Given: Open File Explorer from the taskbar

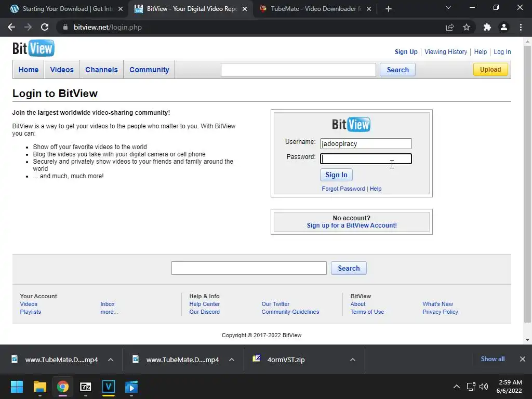Looking at the screenshot, I should click(x=39, y=387).
